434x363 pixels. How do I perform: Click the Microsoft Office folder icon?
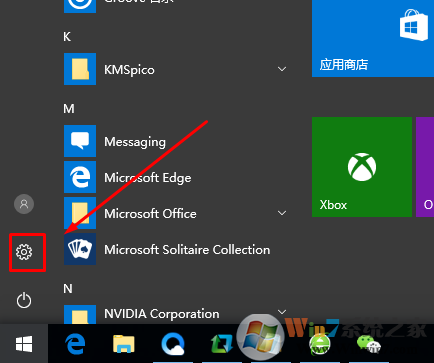click(80, 213)
